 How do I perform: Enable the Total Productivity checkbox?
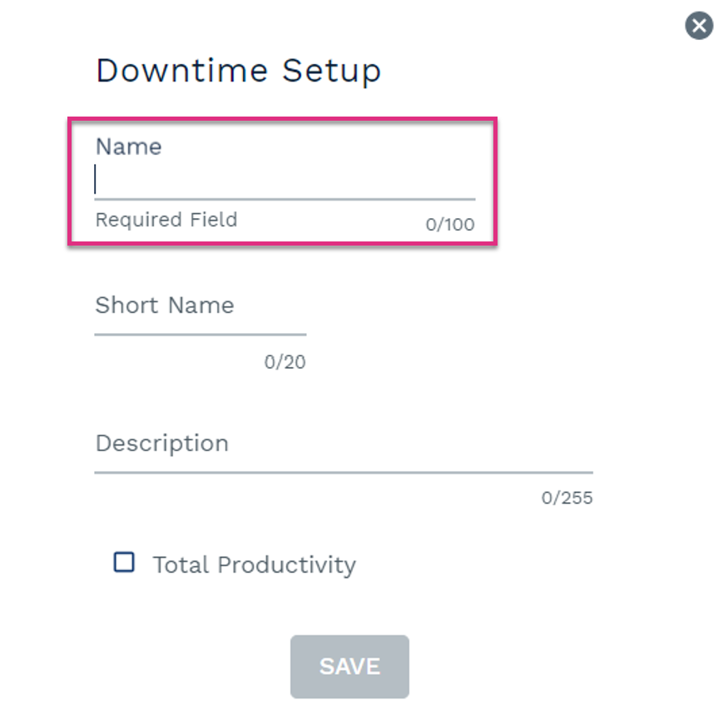click(x=124, y=562)
